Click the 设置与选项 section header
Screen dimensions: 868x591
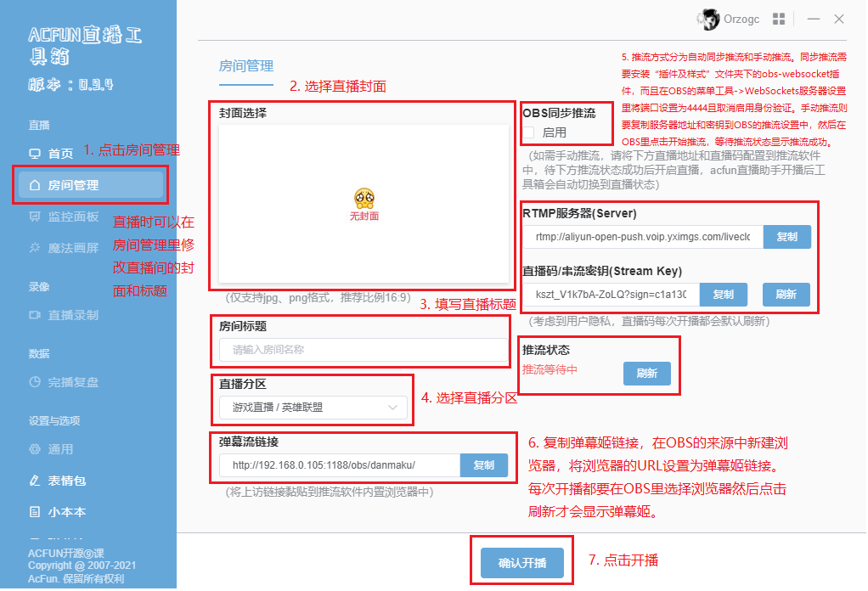coord(54,420)
